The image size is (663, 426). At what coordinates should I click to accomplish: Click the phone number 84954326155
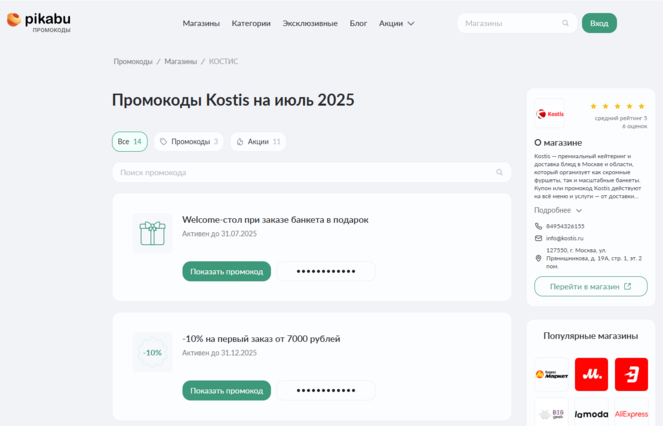(x=565, y=226)
